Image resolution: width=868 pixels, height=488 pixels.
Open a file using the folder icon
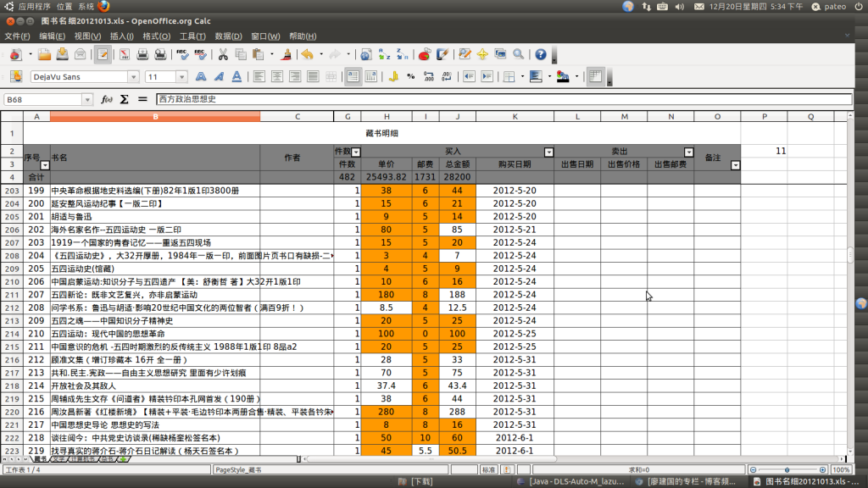(44, 54)
